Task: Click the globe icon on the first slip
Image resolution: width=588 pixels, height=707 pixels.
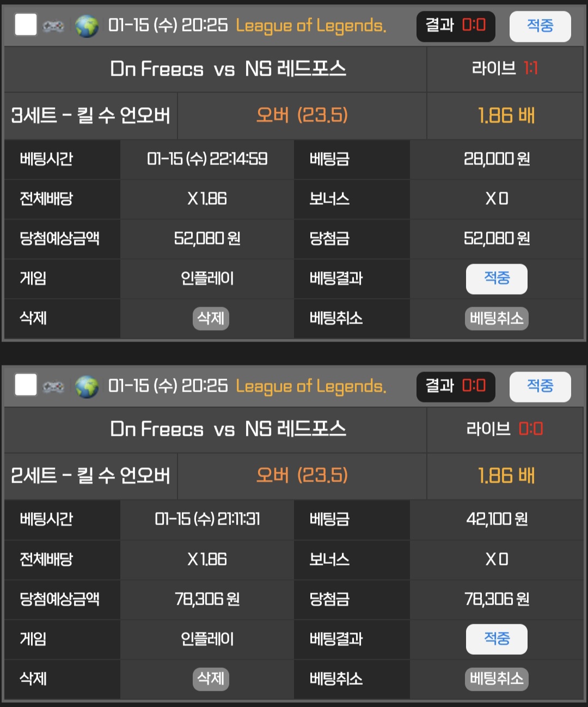Action: pyautogui.click(x=87, y=26)
